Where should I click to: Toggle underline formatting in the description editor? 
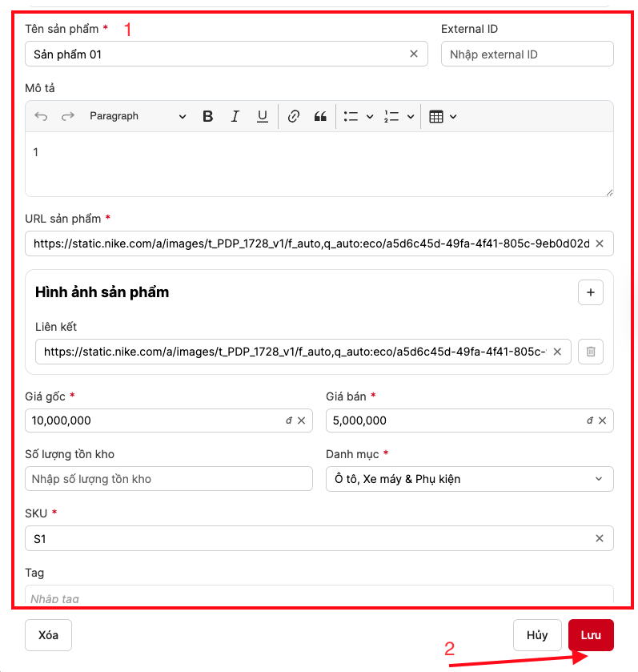[262, 116]
